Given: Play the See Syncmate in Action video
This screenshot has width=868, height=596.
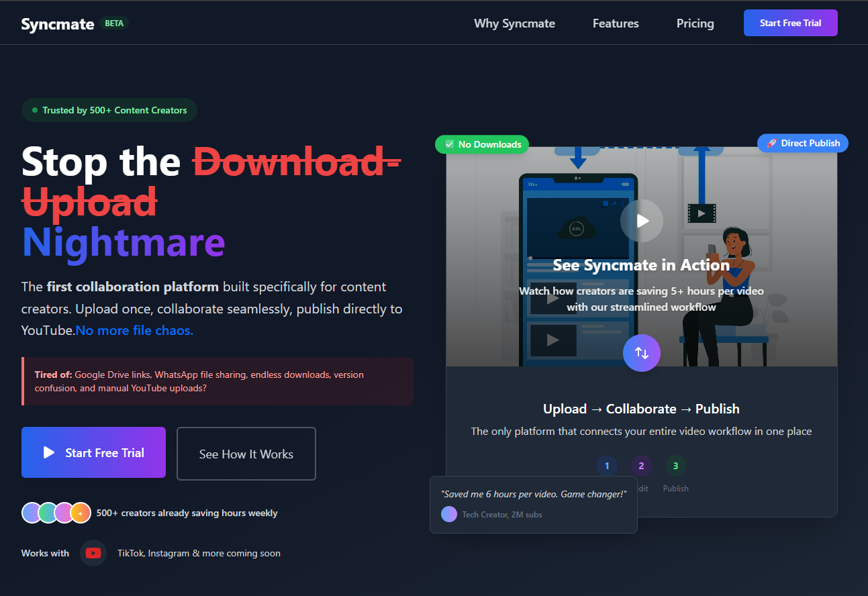Looking at the screenshot, I should (642, 220).
